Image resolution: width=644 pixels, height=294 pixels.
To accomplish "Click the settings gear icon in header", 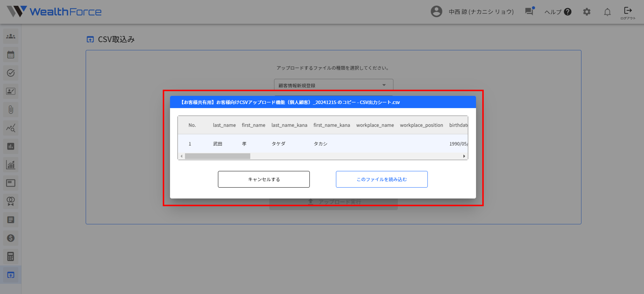I will pyautogui.click(x=586, y=12).
